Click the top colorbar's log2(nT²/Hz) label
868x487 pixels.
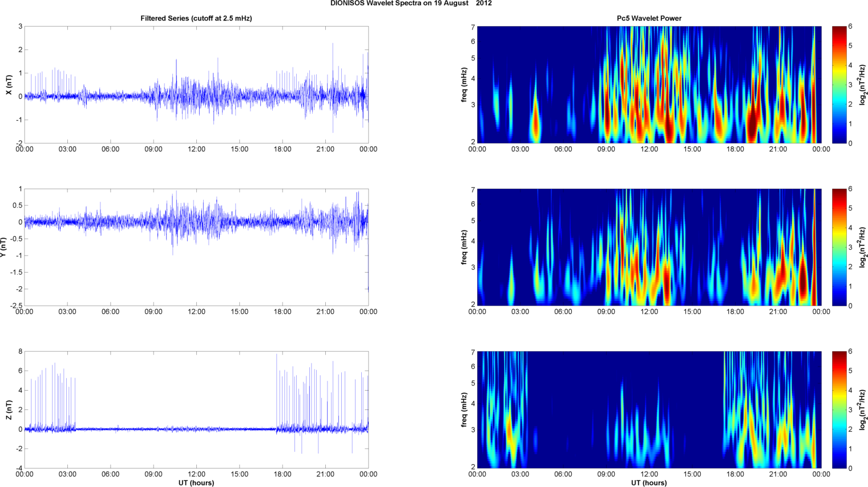pyautogui.click(x=863, y=85)
